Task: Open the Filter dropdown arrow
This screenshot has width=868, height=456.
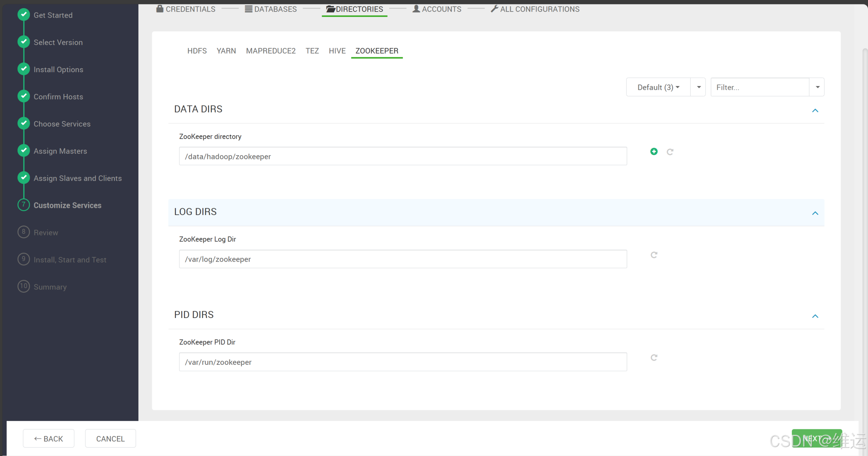Action: click(817, 87)
